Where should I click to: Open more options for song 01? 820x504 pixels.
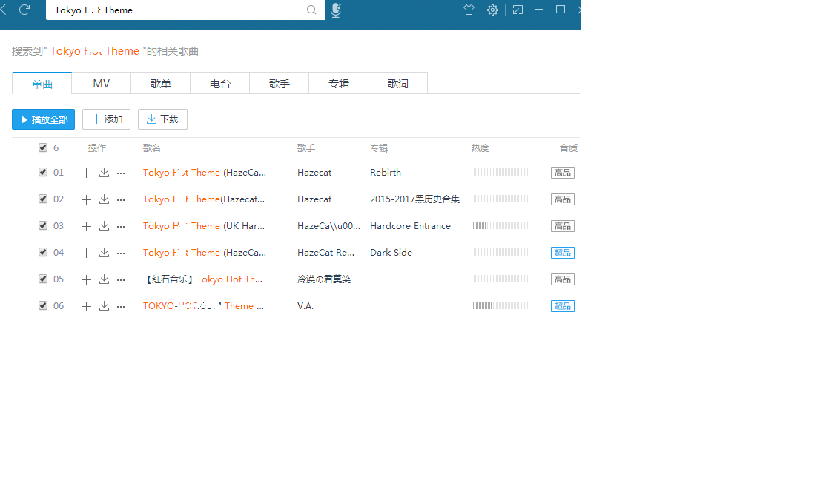coord(121,173)
